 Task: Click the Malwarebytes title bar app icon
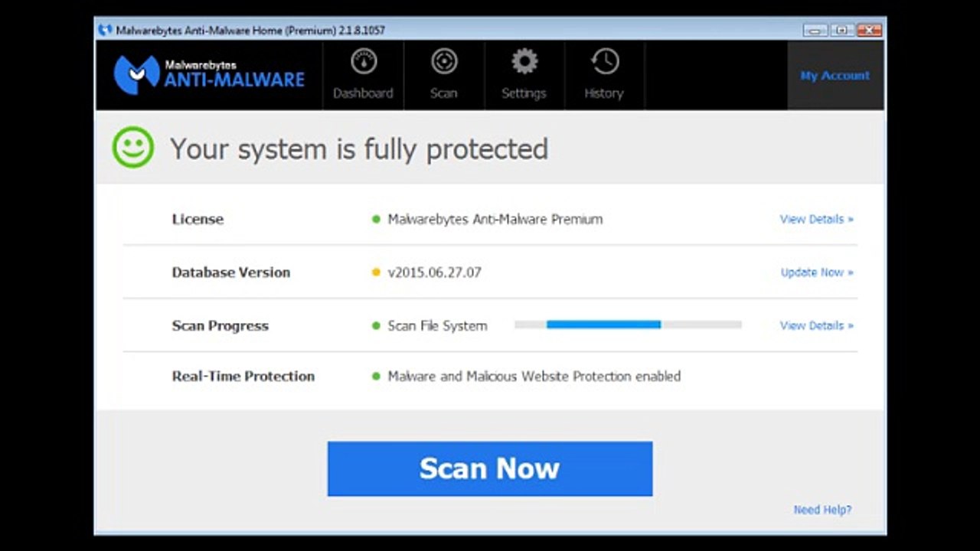106,31
